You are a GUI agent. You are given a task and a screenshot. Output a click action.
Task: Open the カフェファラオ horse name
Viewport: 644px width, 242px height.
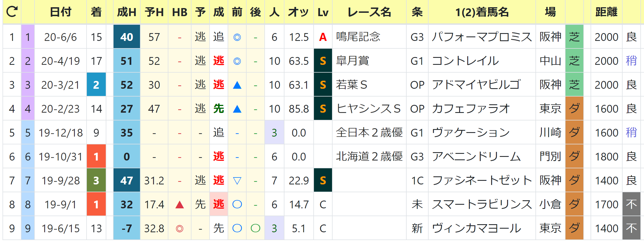(471, 109)
